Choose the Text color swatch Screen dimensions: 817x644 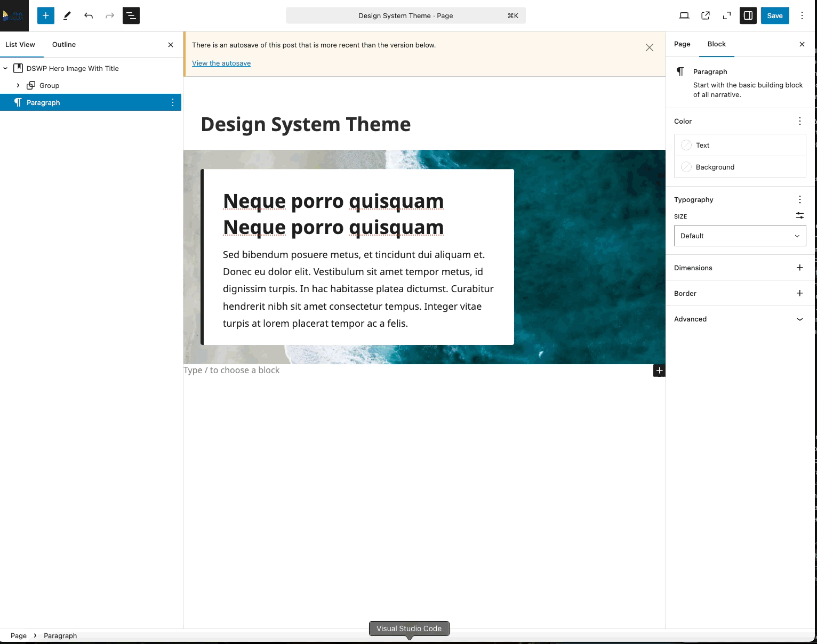(740, 145)
